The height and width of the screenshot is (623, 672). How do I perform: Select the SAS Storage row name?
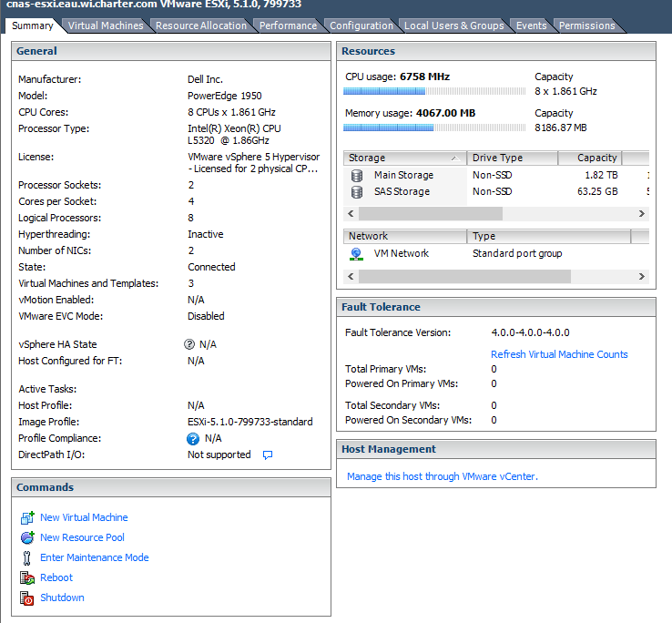coord(402,191)
